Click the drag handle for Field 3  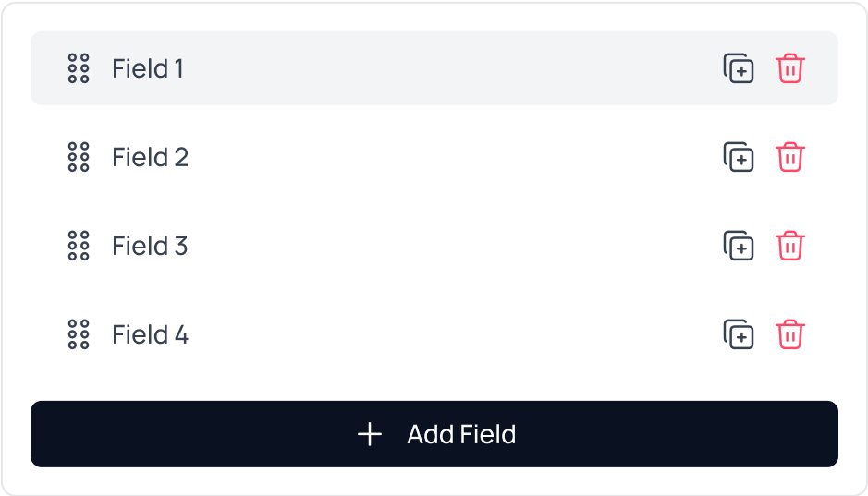[x=79, y=246]
